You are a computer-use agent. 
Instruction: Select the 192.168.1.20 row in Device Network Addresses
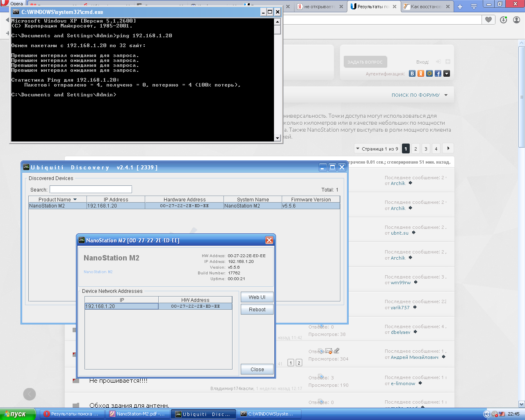[x=158, y=306]
